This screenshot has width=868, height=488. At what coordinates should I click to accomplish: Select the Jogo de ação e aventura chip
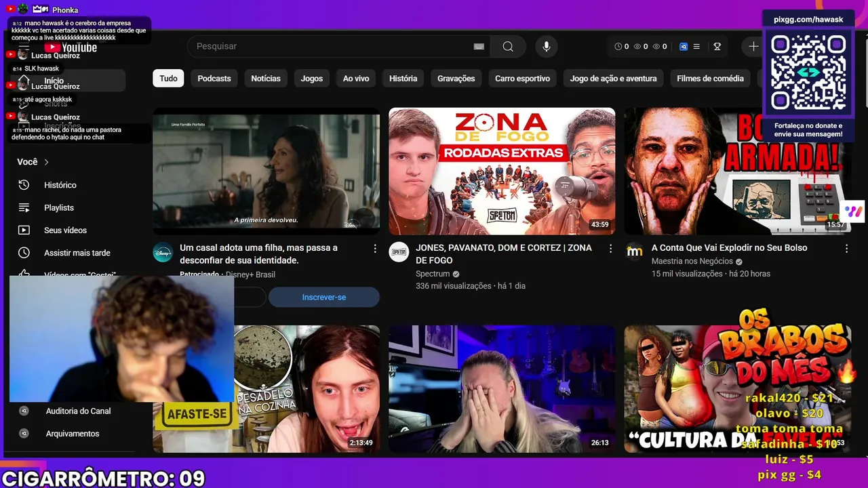pyautogui.click(x=613, y=79)
